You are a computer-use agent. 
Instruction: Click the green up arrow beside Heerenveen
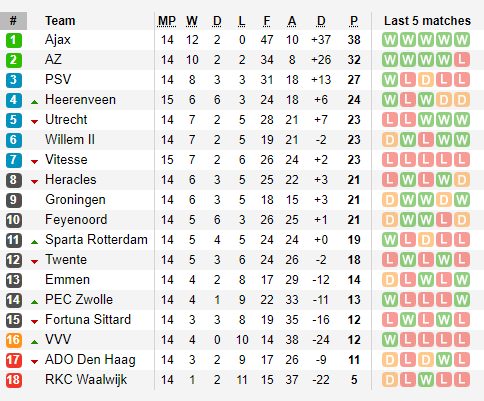(34, 102)
